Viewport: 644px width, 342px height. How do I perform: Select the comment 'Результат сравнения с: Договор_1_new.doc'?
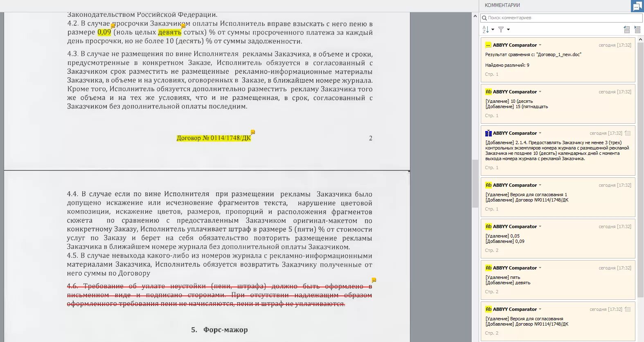pos(533,54)
